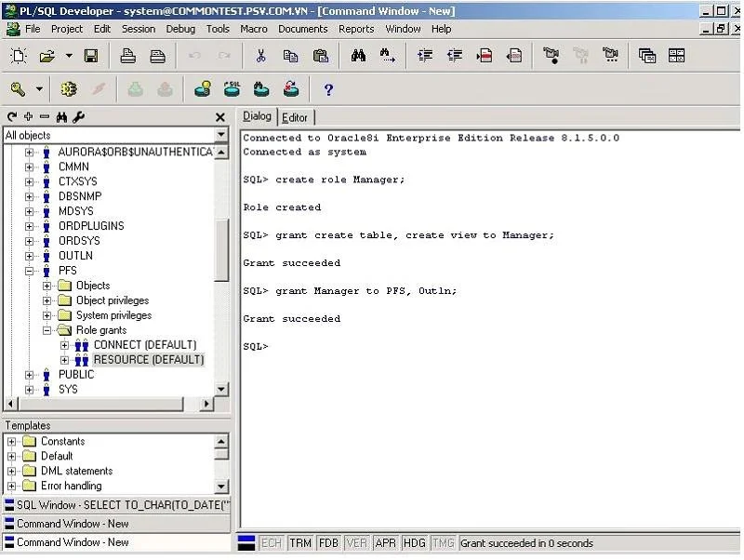Collapse the PFS user node

point(30,271)
